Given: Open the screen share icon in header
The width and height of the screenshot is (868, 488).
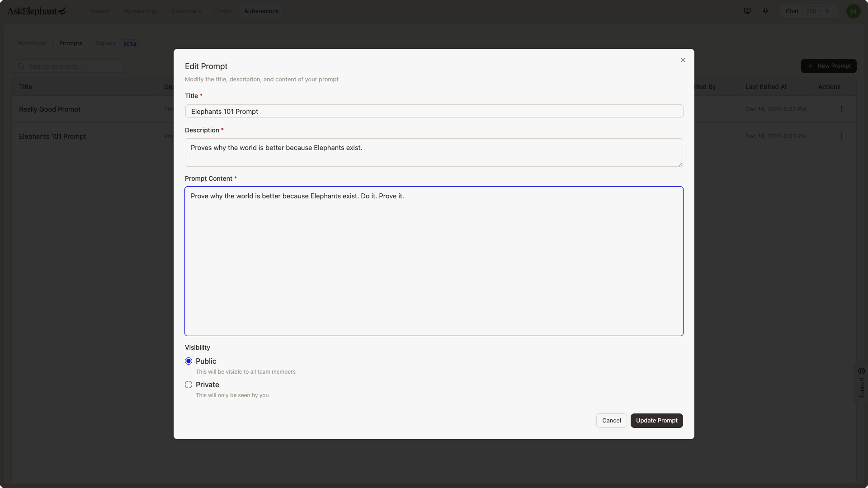Looking at the screenshot, I should click(747, 11).
